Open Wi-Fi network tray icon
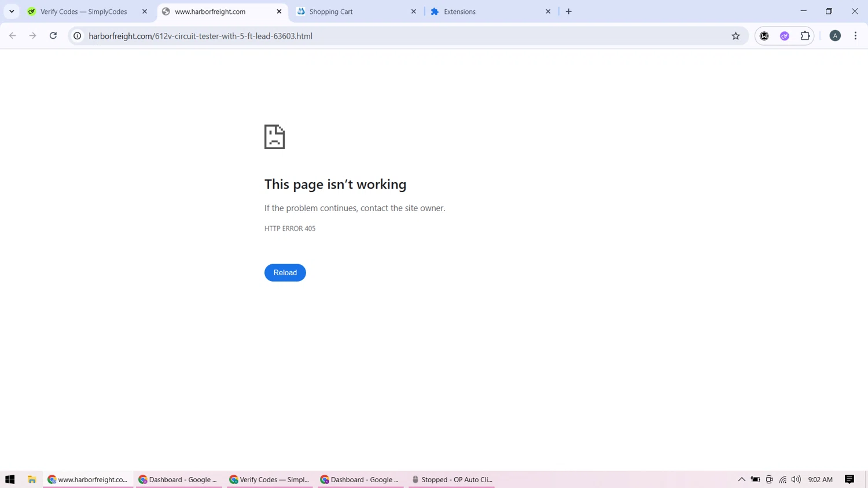The height and width of the screenshot is (488, 868). pyautogui.click(x=782, y=479)
